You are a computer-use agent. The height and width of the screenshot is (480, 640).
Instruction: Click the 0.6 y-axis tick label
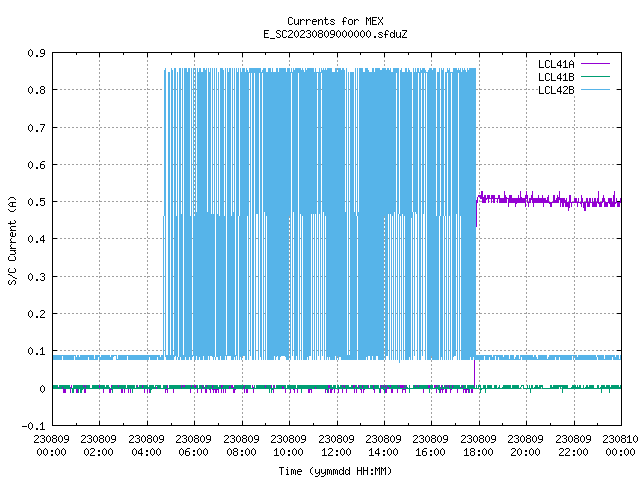click(x=37, y=165)
